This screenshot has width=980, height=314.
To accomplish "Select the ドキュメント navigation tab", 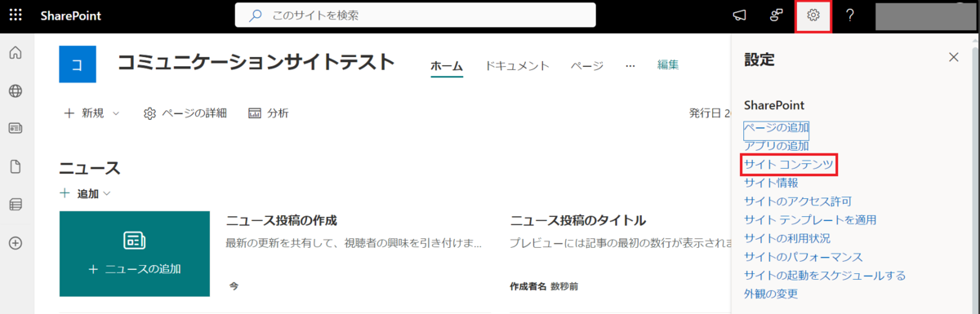I will [517, 65].
